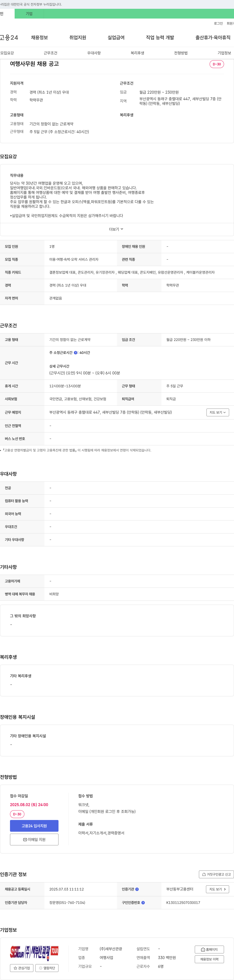234x980 pixels.
Task: Click 국민연금, 고용보험, 산재보험, 건강보험 text
Action: click(78, 399)
